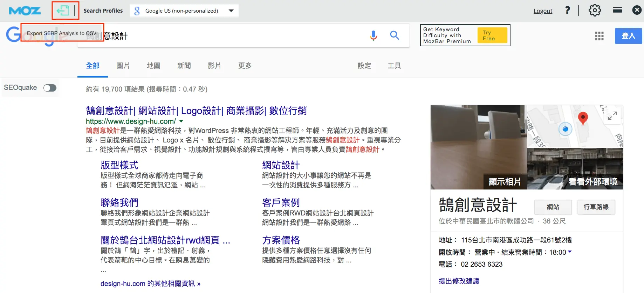Select the 全部 tab

tap(93, 66)
